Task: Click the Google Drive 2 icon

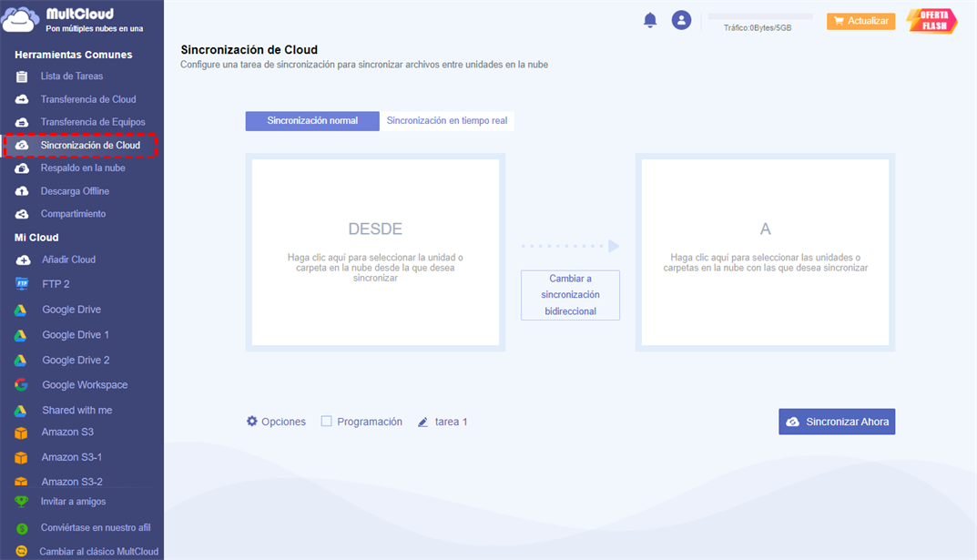Action: point(21,361)
